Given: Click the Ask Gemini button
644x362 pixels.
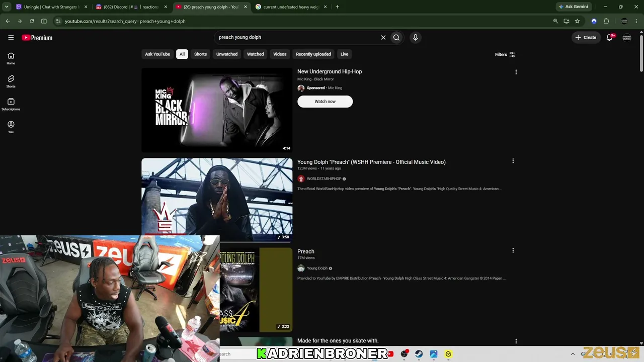Looking at the screenshot, I should (x=573, y=7).
